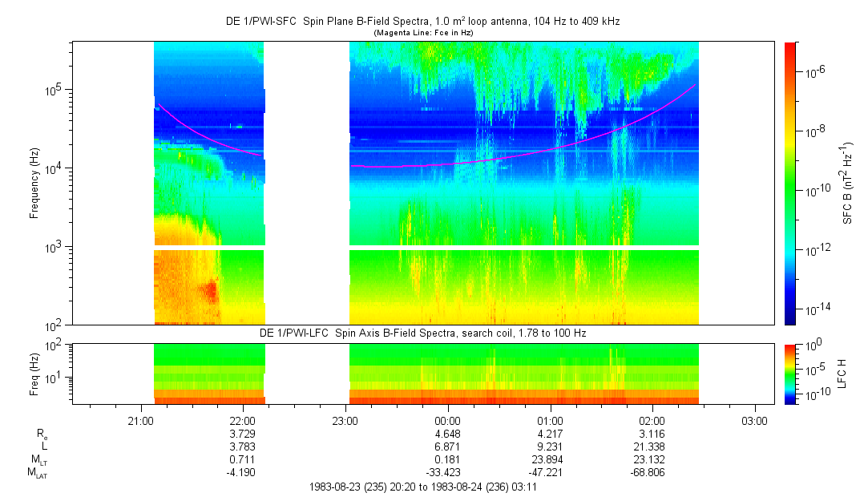The height and width of the screenshot is (497, 868).
Task: Click the DE 1/PWI-SFC plot title
Action: click(x=422, y=22)
